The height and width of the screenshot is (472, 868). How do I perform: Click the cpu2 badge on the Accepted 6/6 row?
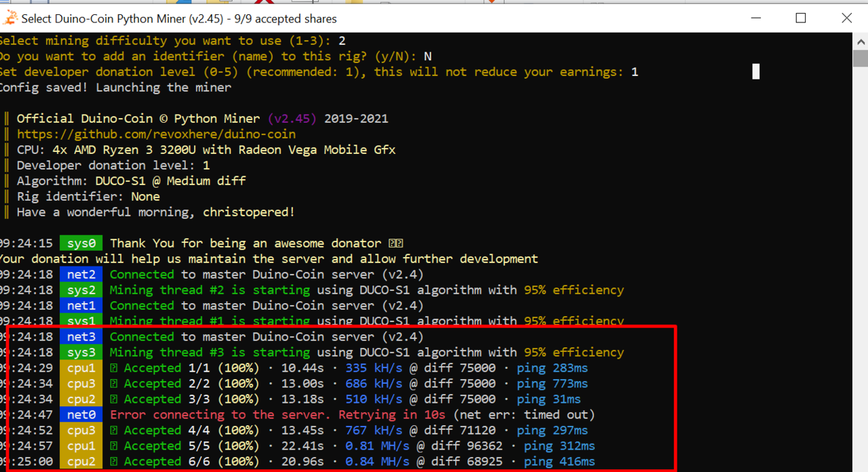point(81,462)
